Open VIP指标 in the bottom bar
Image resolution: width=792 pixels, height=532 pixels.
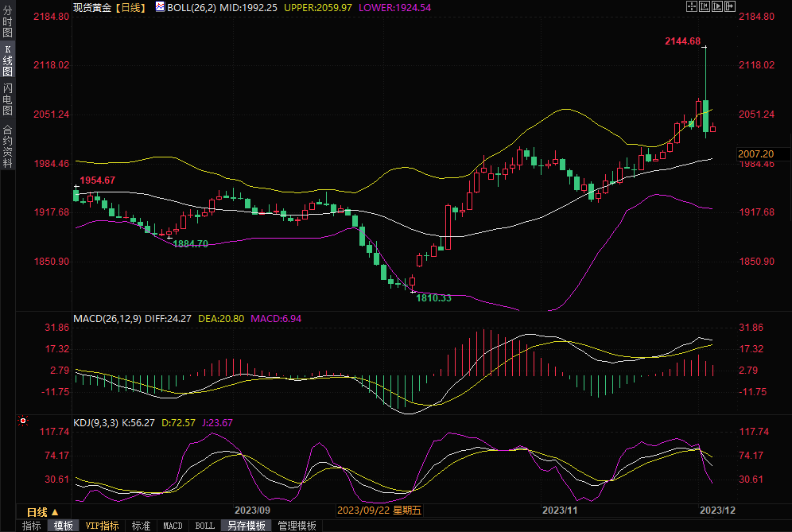click(x=102, y=526)
